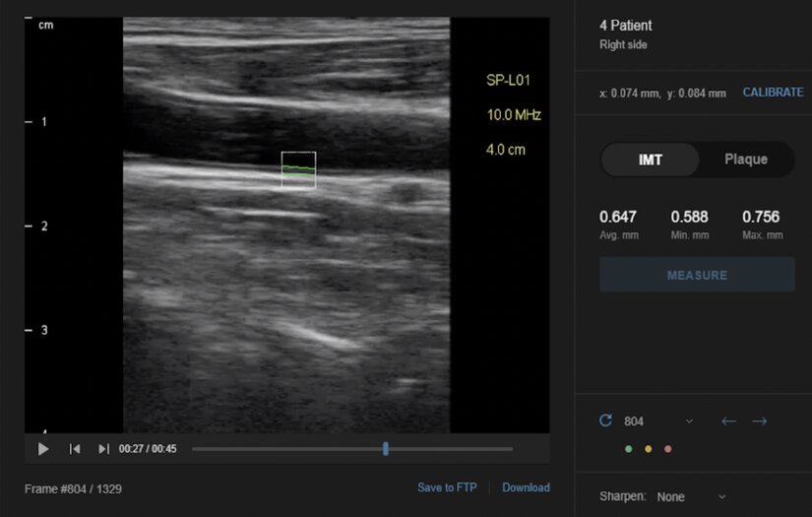Click the video progress slider handle
812x517 pixels.
click(386, 449)
